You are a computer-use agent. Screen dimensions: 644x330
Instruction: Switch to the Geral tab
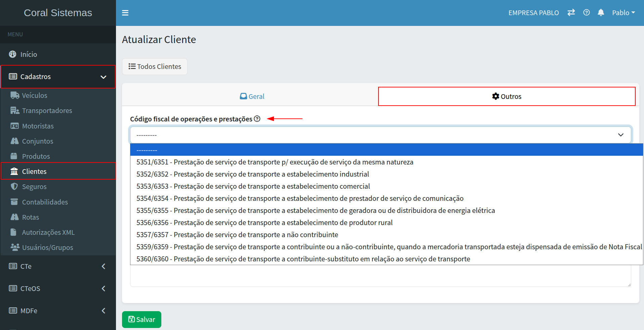252,97
